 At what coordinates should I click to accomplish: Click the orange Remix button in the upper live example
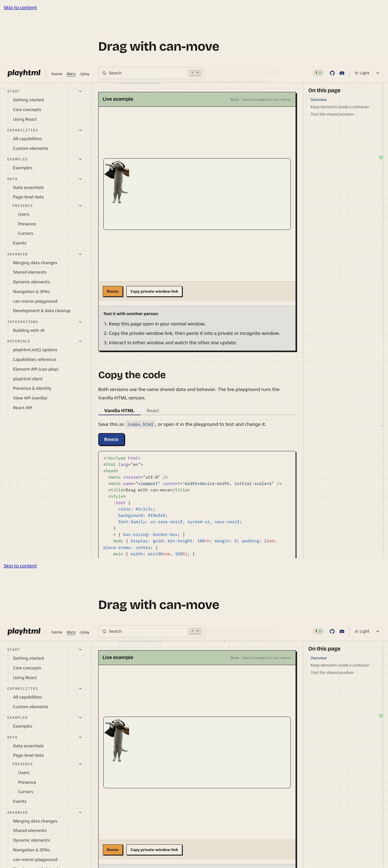coord(112,291)
